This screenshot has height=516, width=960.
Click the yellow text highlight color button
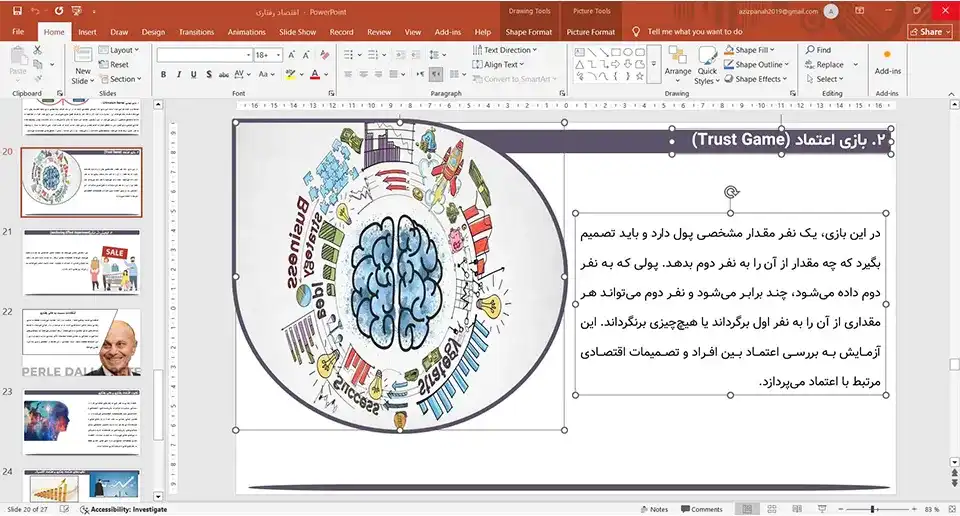point(291,75)
